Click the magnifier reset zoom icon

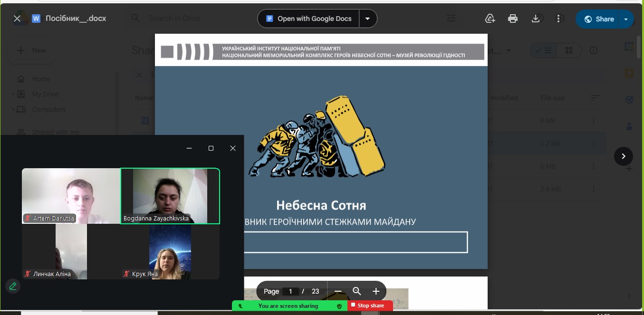357,291
